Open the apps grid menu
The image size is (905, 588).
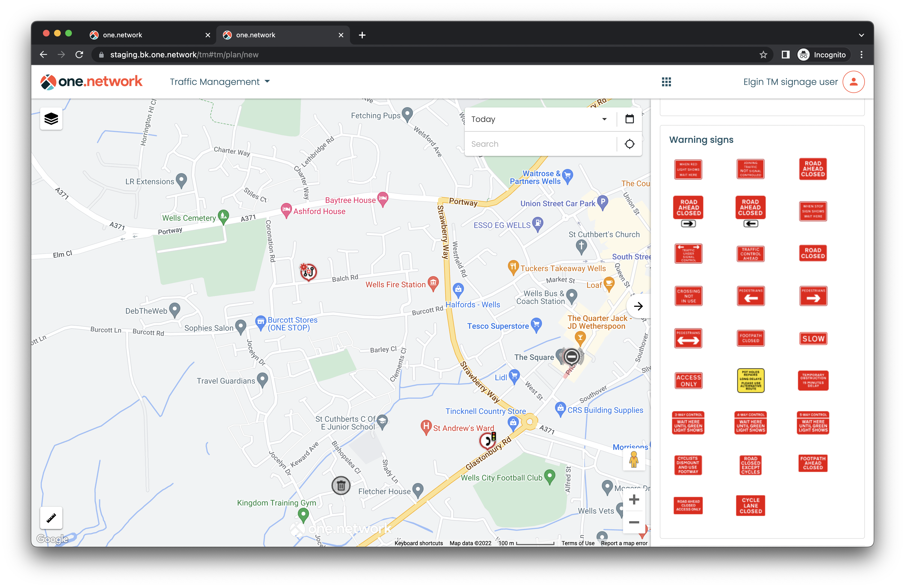[x=666, y=82]
